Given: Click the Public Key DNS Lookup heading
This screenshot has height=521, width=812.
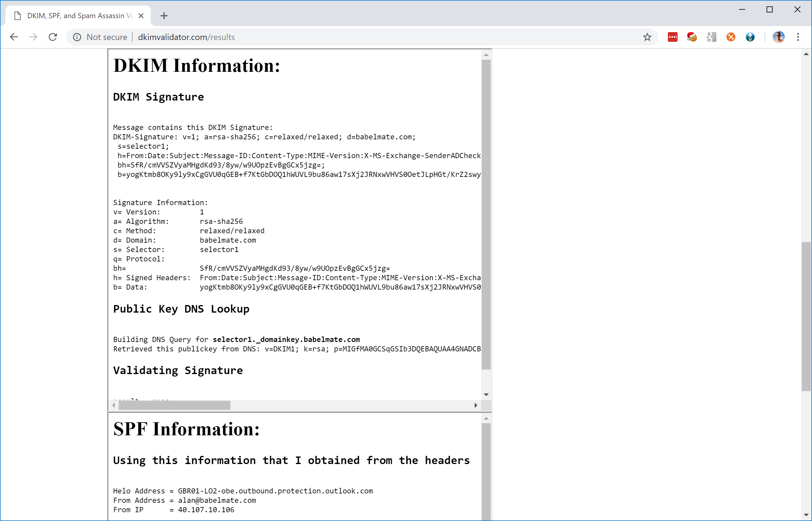Looking at the screenshot, I should point(181,309).
